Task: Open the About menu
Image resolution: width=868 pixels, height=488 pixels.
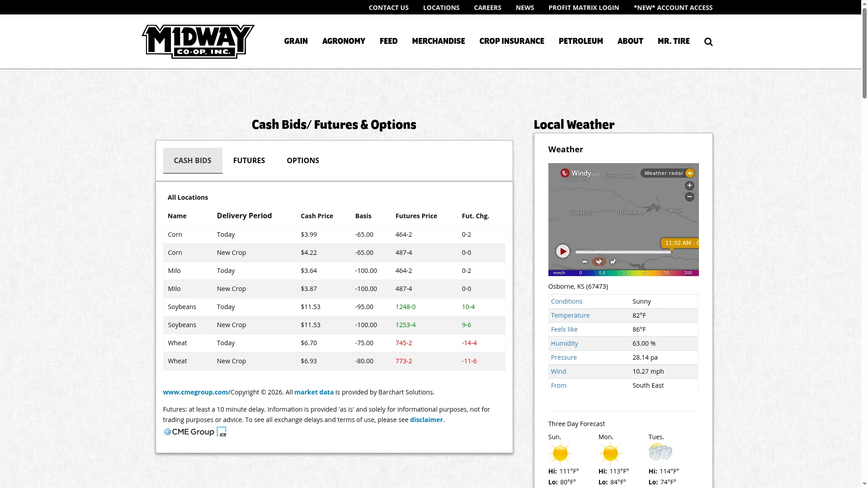Action: 630,41
